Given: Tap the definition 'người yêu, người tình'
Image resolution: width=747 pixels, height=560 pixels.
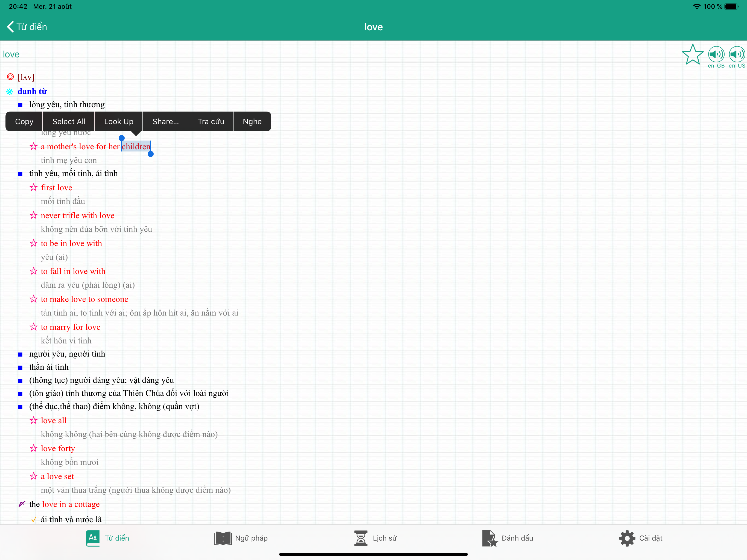Looking at the screenshot, I should tap(67, 354).
